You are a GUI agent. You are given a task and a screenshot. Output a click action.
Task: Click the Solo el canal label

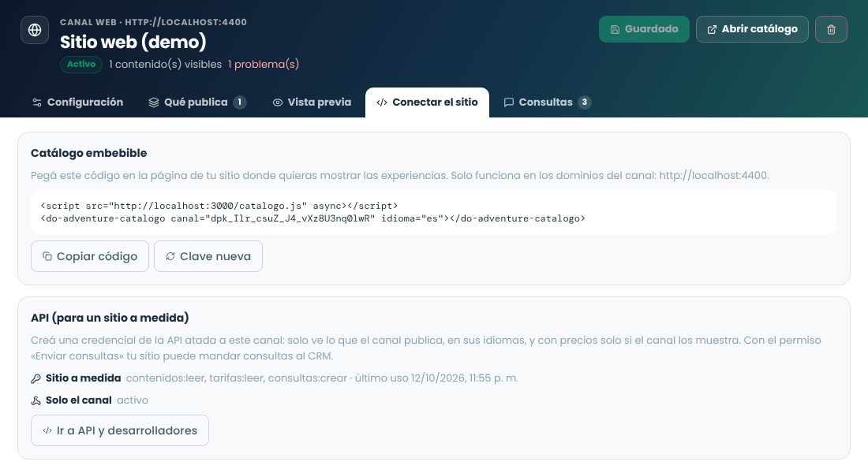coord(79,400)
